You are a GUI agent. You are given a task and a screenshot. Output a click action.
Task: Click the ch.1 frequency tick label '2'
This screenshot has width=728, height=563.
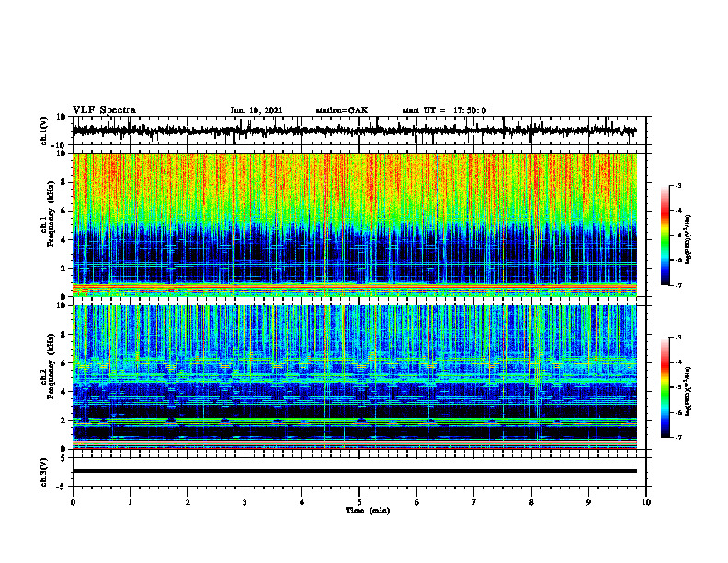coord(63,269)
